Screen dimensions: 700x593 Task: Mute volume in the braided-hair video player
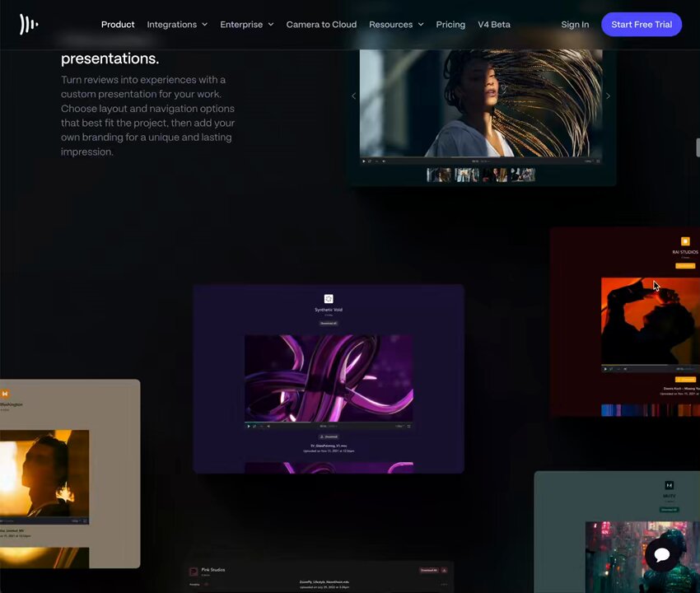(384, 161)
